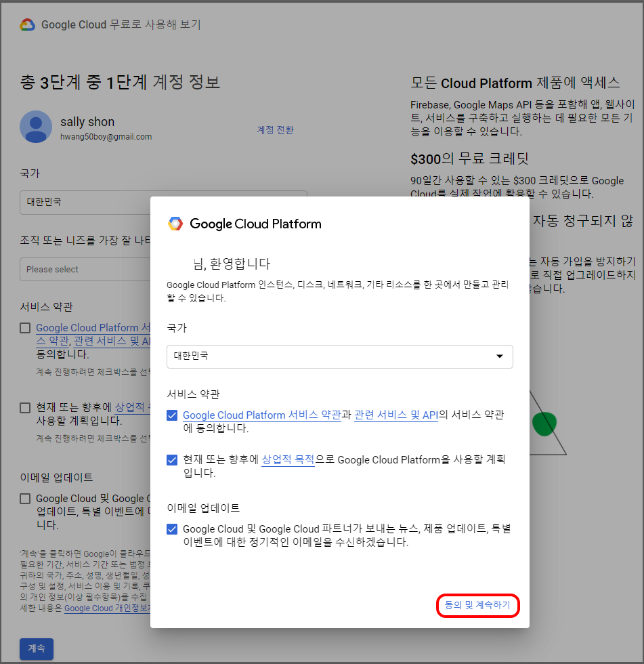The image size is (644, 664).
Task: Check the background 서비스 약관 checkbox
Action: click(x=25, y=328)
